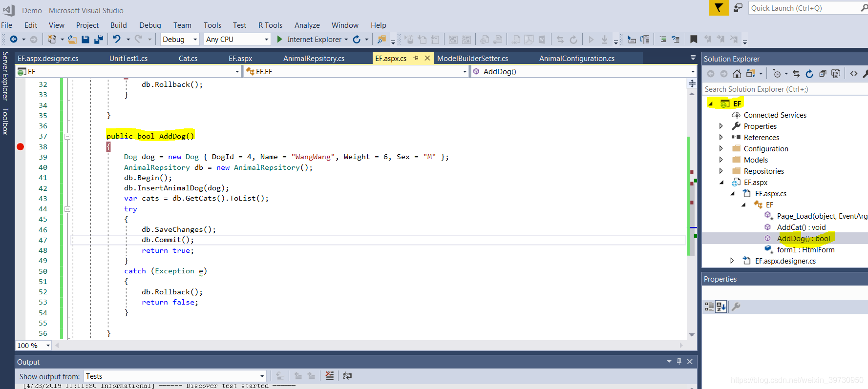Open the Server Explorer side tab
868x389 pixels.
coord(5,76)
